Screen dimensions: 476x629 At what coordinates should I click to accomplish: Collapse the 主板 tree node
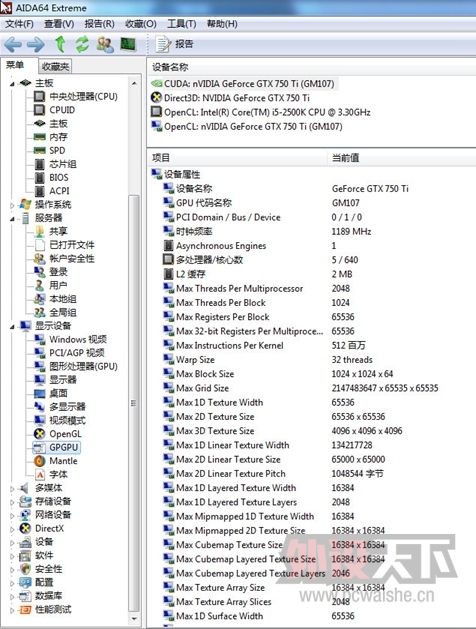(12, 83)
